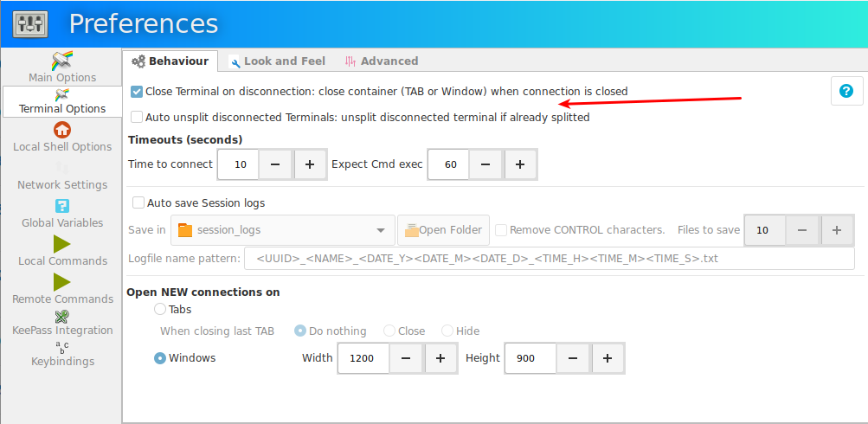This screenshot has width=868, height=424.
Task: Open Local Shell Options home icon
Action: (62, 130)
